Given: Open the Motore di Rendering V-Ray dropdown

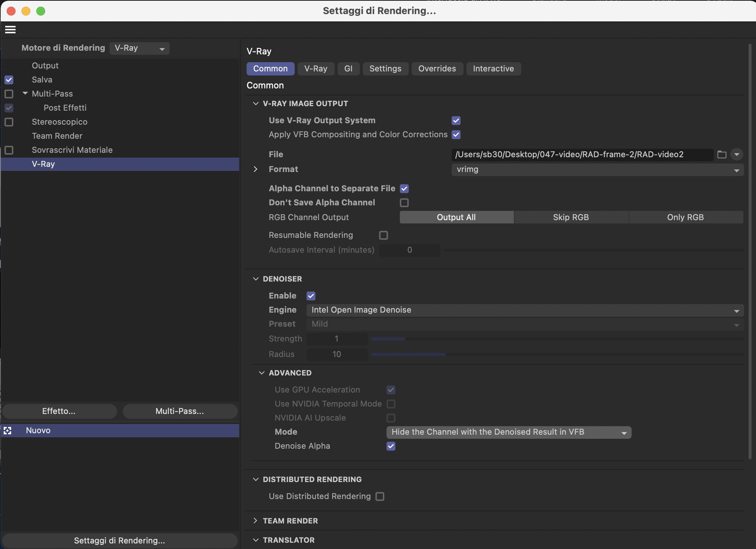Looking at the screenshot, I should 140,48.
